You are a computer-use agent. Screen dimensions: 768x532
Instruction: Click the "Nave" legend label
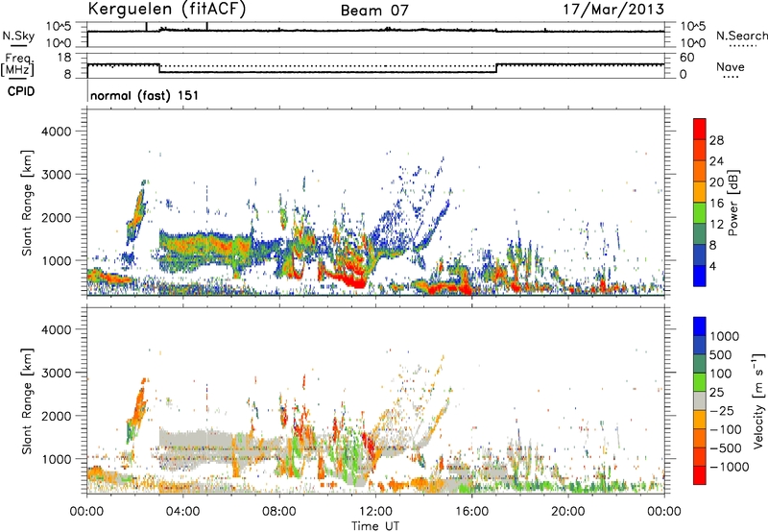[x=731, y=66]
